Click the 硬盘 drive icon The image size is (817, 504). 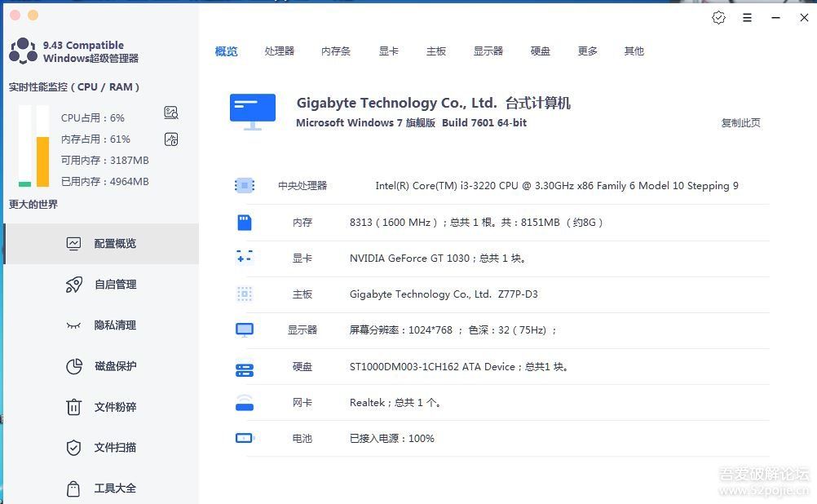coord(245,370)
